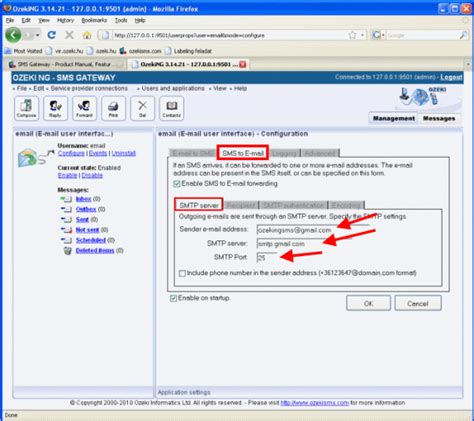Image resolution: width=474 pixels, height=421 pixels.
Task: Open the Labeling feladat bookmark
Action: click(x=188, y=51)
